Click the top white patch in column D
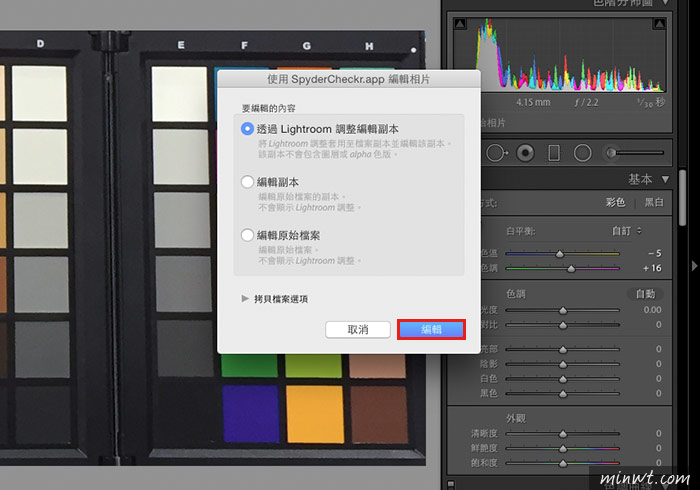 click(x=39, y=93)
